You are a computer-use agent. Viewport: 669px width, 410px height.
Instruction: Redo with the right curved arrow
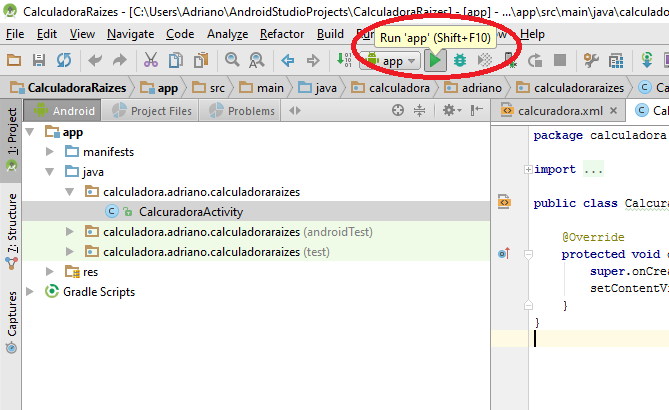[120, 60]
